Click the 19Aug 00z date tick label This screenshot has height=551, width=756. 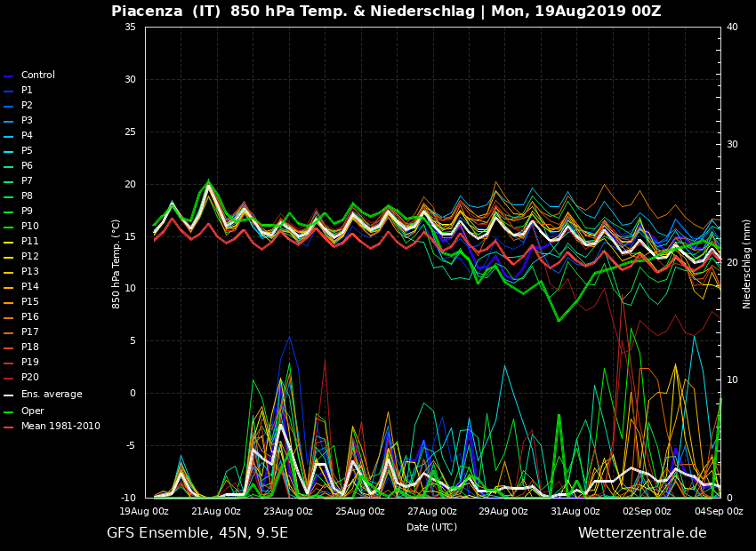pyautogui.click(x=144, y=512)
